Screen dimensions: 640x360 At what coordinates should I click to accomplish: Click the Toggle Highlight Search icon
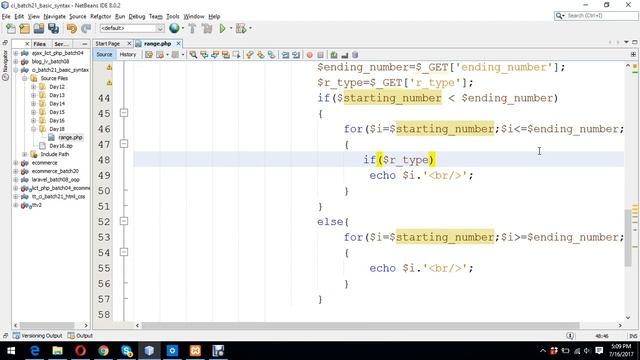tap(225, 55)
